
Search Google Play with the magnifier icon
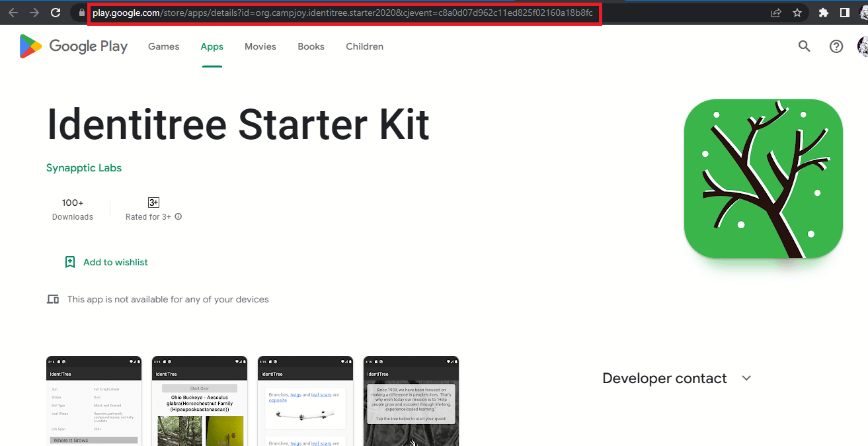[x=804, y=46]
